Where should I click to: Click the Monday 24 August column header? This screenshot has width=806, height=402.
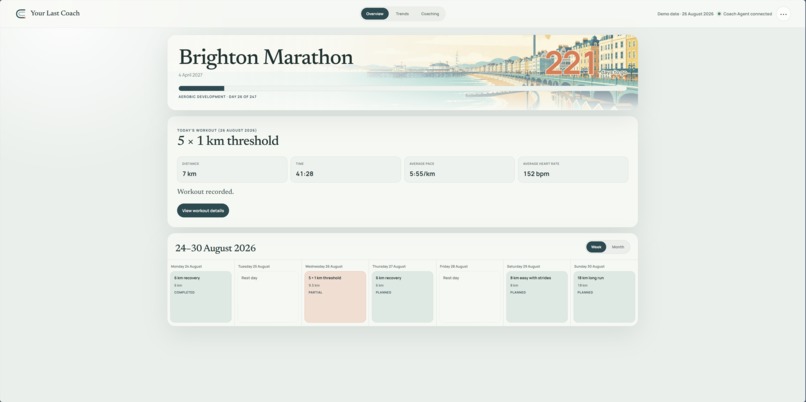click(186, 266)
